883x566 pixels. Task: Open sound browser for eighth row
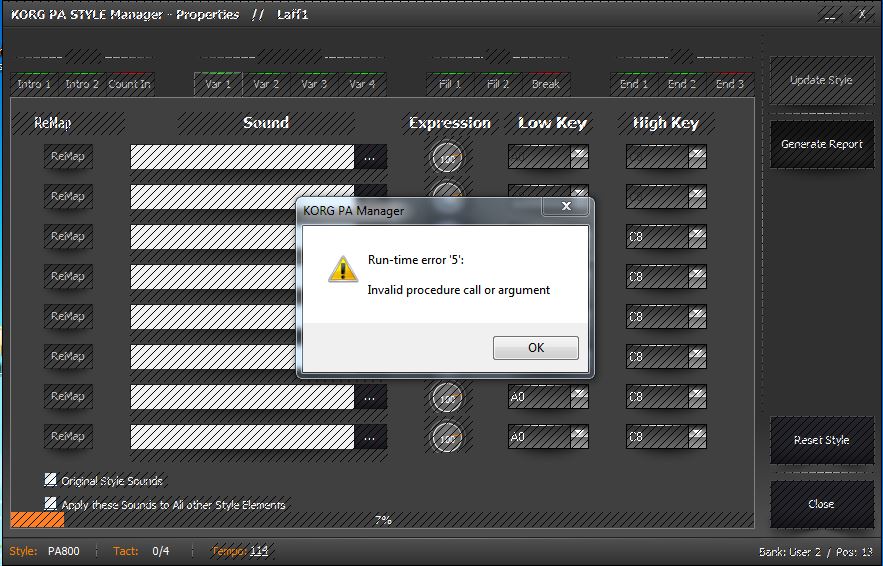point(370,438)
